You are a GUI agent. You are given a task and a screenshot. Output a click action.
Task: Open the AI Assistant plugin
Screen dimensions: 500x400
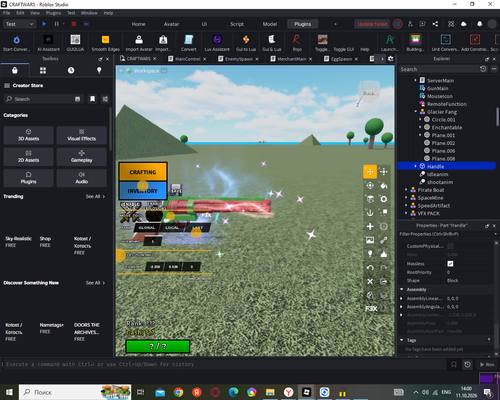coord(48,43)
